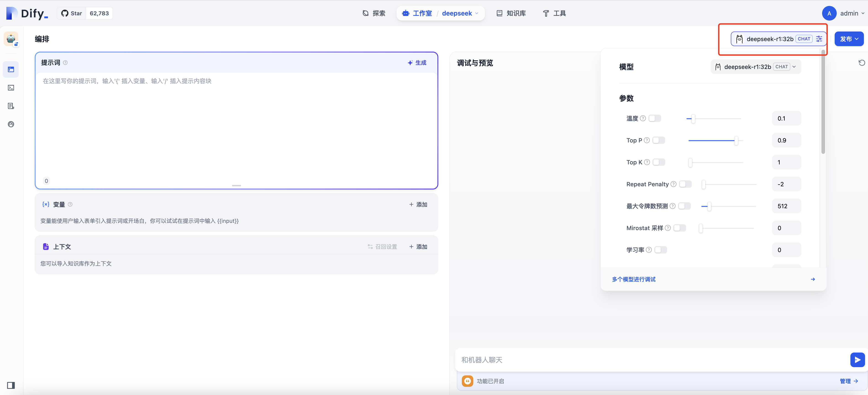Add context via 上下文 添加
The image size is (868, 395).
click(x=418, y=247)
